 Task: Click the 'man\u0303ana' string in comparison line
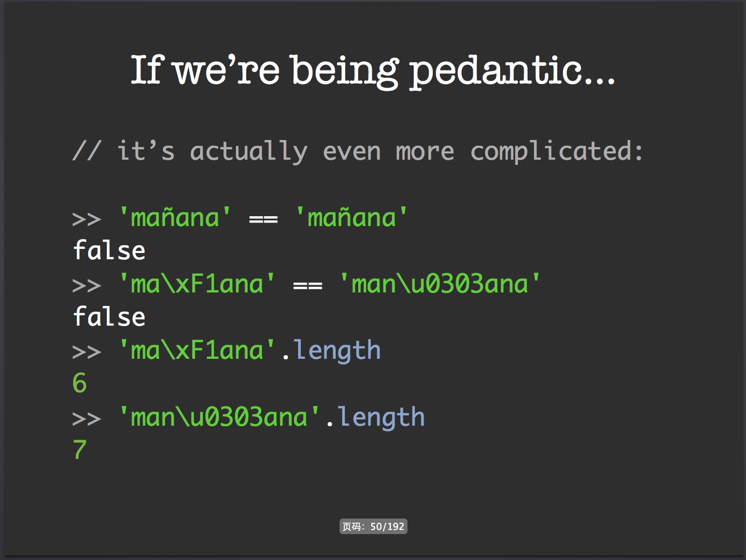(440, 284)
